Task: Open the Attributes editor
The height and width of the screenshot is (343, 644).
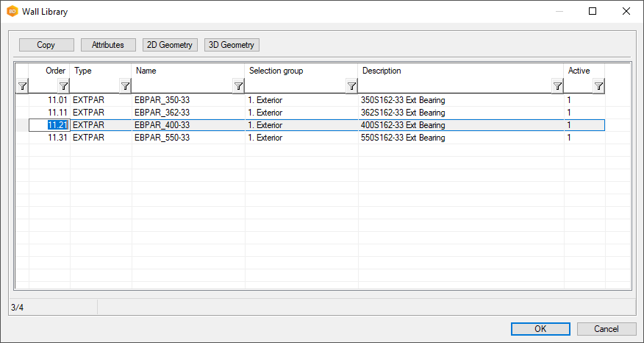Action: [x=108, y=45]
